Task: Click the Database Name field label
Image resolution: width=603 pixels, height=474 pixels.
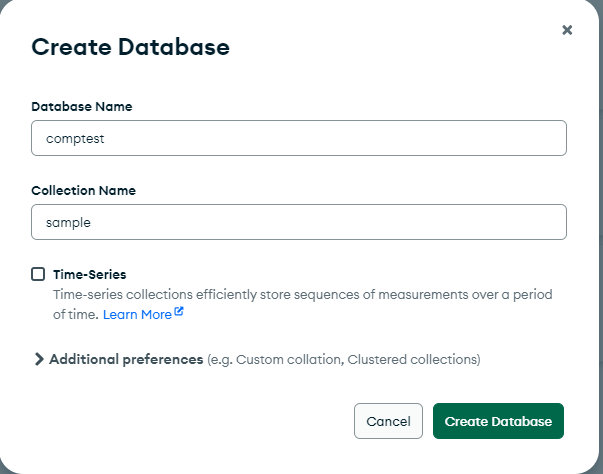Action: [x=82, y=106]
